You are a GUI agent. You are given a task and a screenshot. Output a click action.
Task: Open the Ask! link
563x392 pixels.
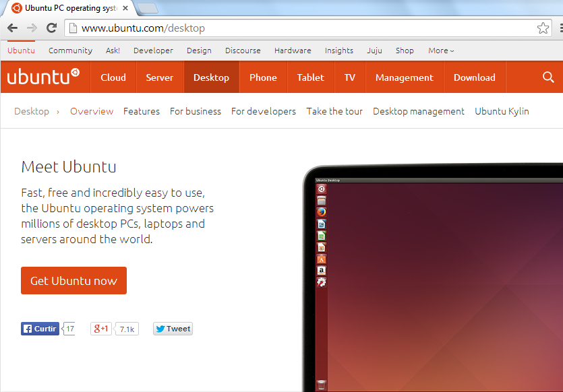(x=113, y=51)
